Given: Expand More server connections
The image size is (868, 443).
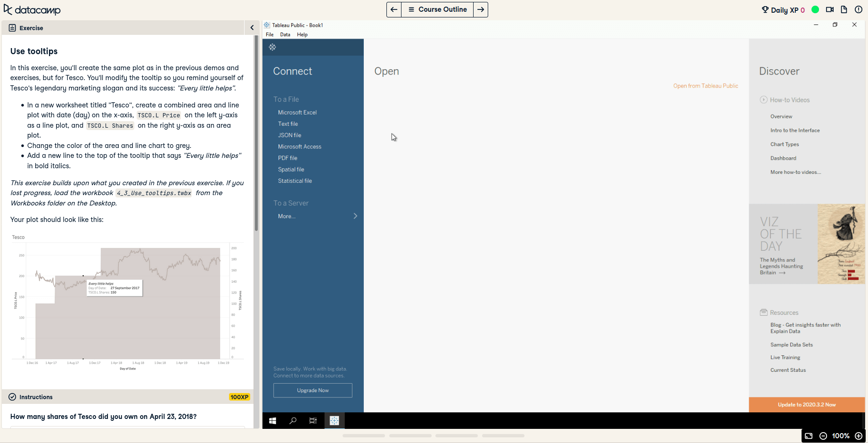Looking at the screenshot, I should click(317, 216).
